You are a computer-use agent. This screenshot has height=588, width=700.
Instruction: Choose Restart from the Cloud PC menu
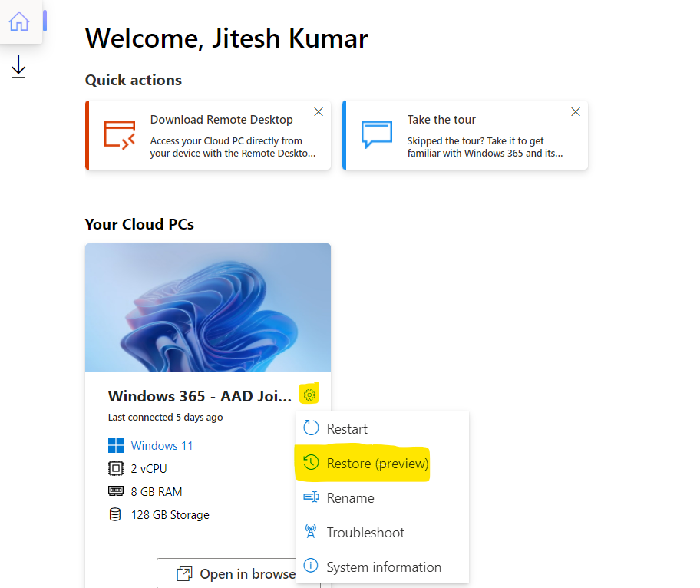point(382,428)
